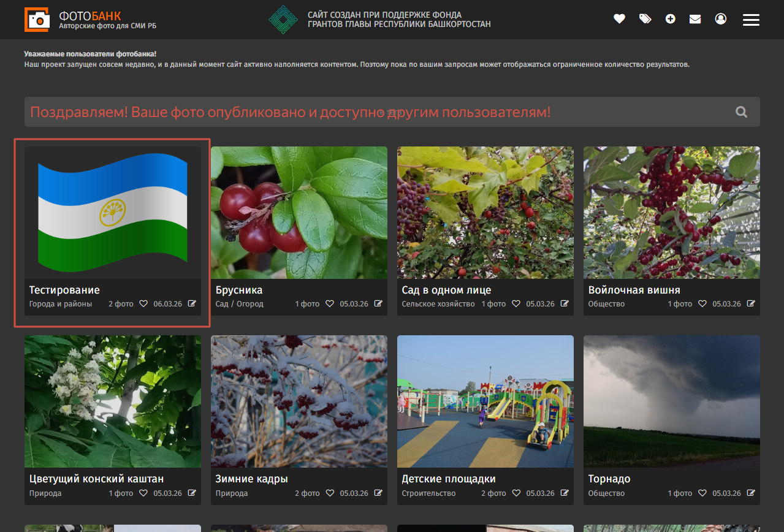Screen dimensions: 784x532
Task: Click the Фотобанк camera logo
Action: click(37, 20)
